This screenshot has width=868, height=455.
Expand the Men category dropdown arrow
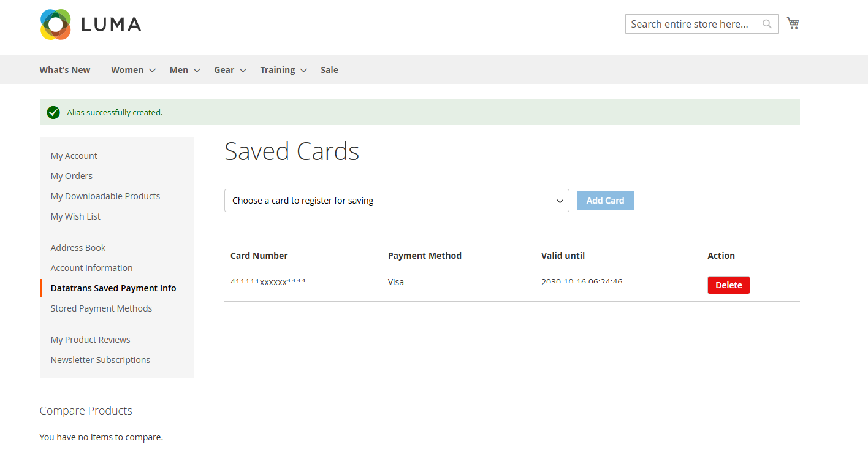pos(197,70)
